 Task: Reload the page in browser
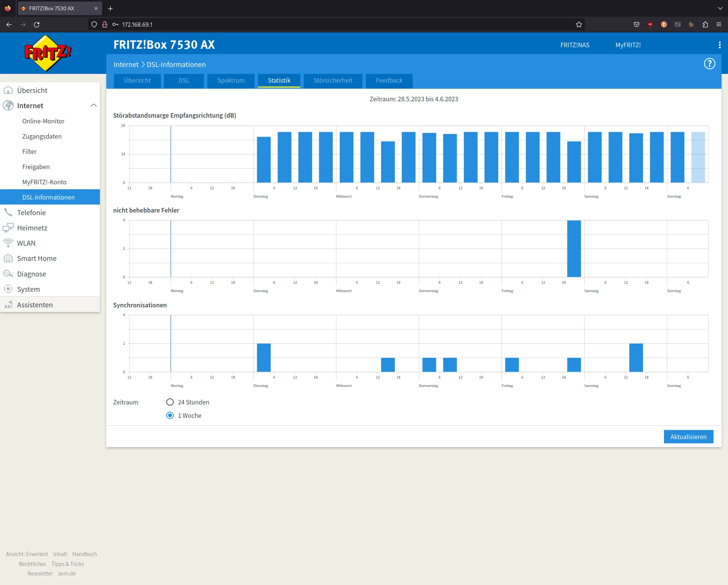point(37,24)
